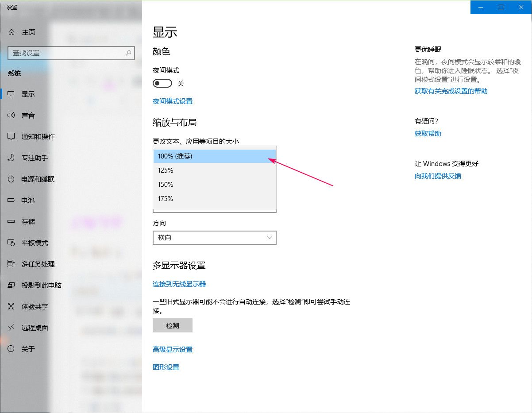
Task: Select 远程桌面 in the sidebar
Action: click(71, 328)
